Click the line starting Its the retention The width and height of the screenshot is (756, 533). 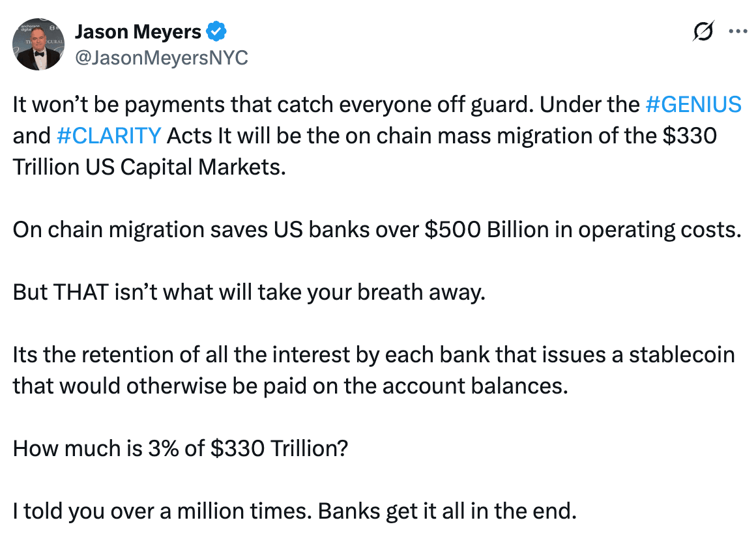pos(373,355)
